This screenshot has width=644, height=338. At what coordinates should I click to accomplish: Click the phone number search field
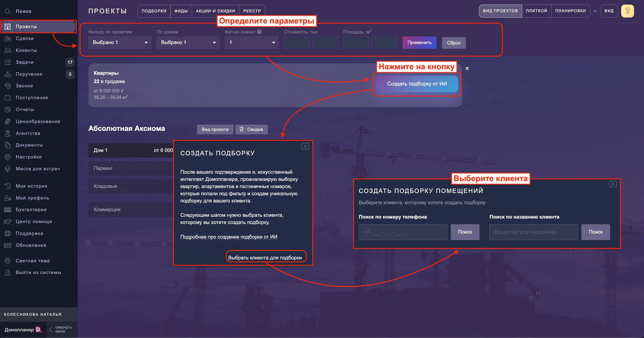tap(403, 232)
